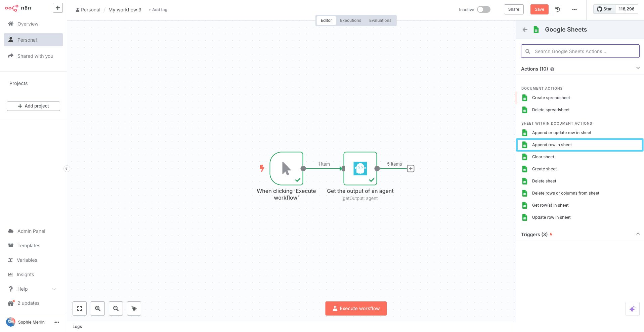Click the n8n logo

click(18, 8)
